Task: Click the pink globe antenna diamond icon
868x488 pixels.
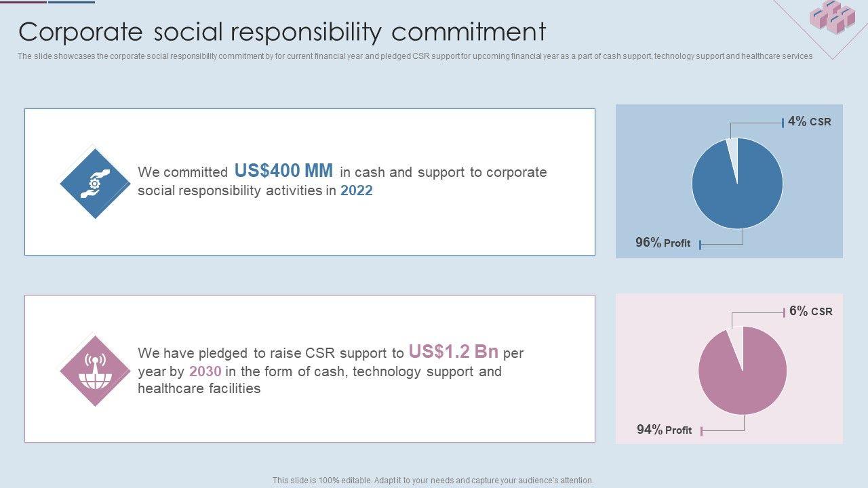Action: (x=94, y=370)
